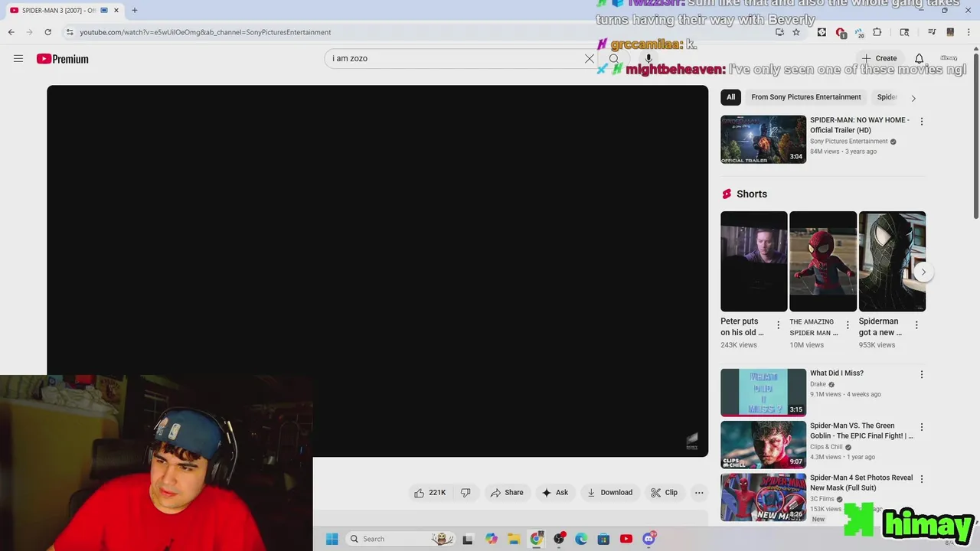The image size is (980, 551).
Task: Open the browser extensions puzzle icon
Action: pos(877,32)
